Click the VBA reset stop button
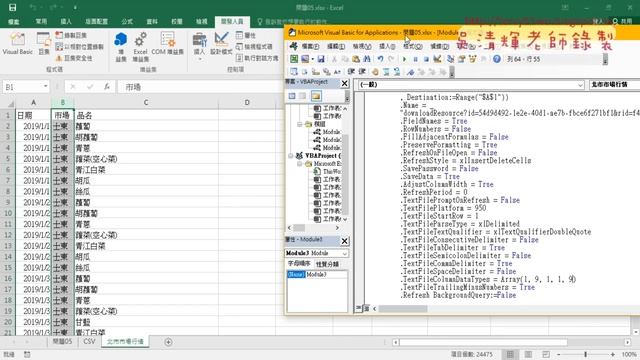Viewport: 640px width, 360px height. click(426, 59)
